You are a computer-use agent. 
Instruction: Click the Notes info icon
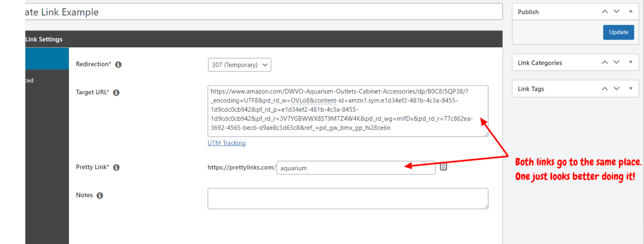[x=100, y=196]
